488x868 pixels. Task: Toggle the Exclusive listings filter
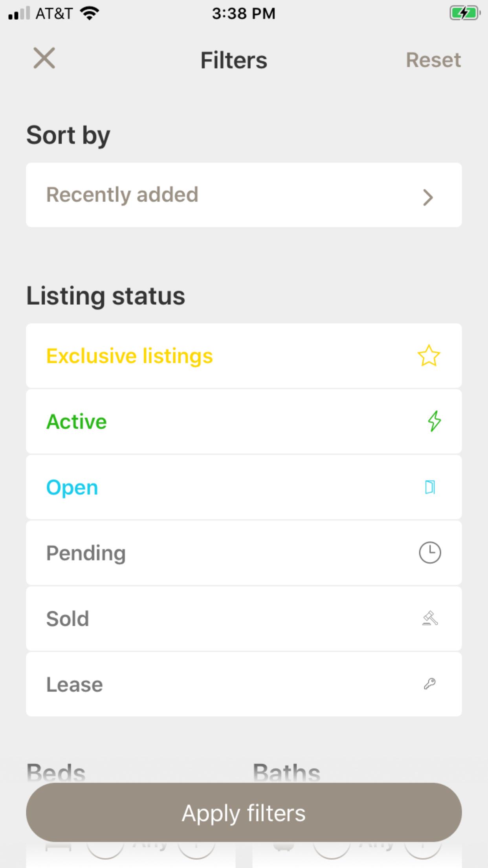click(130, 356)
